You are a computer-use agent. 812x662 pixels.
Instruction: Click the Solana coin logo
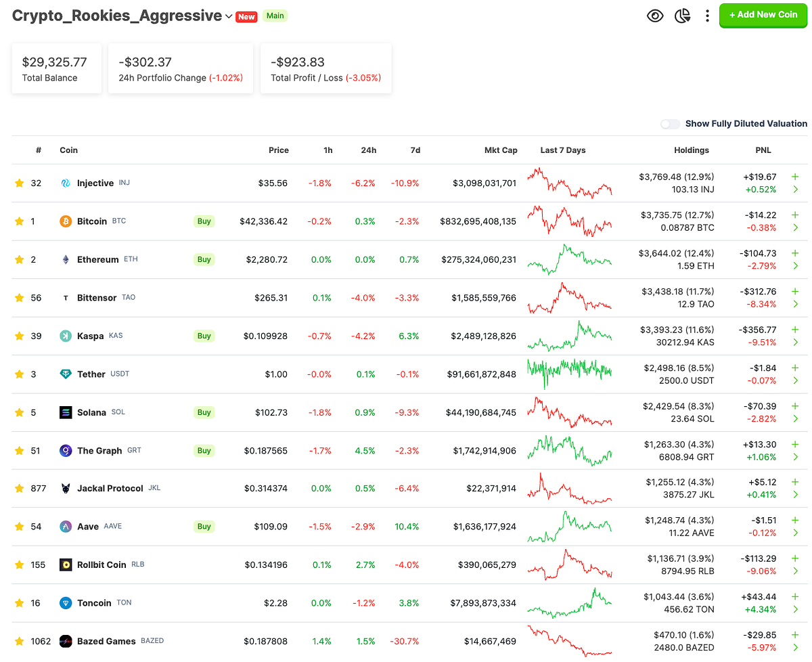pyautogui.click(x=65, y=412)
